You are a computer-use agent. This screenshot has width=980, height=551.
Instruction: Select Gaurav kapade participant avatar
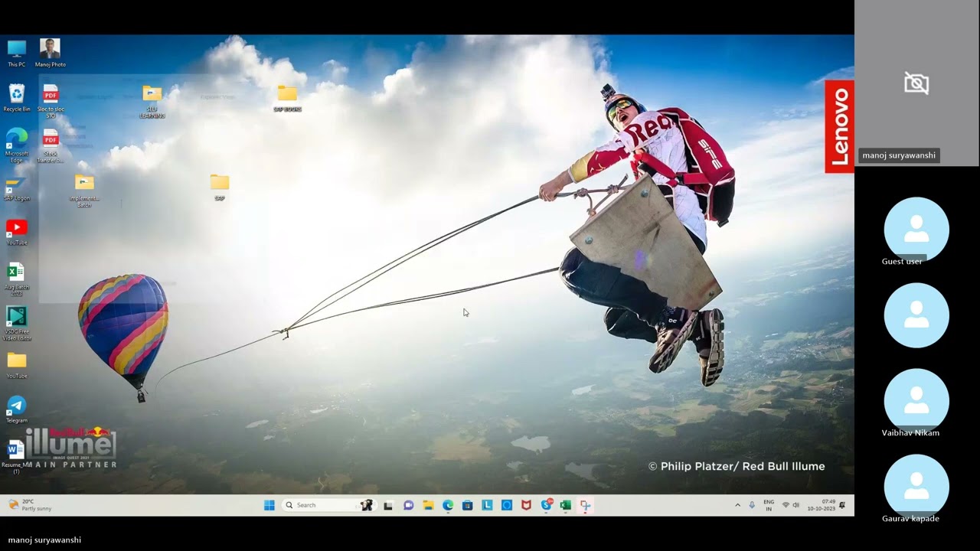point(916,487)
